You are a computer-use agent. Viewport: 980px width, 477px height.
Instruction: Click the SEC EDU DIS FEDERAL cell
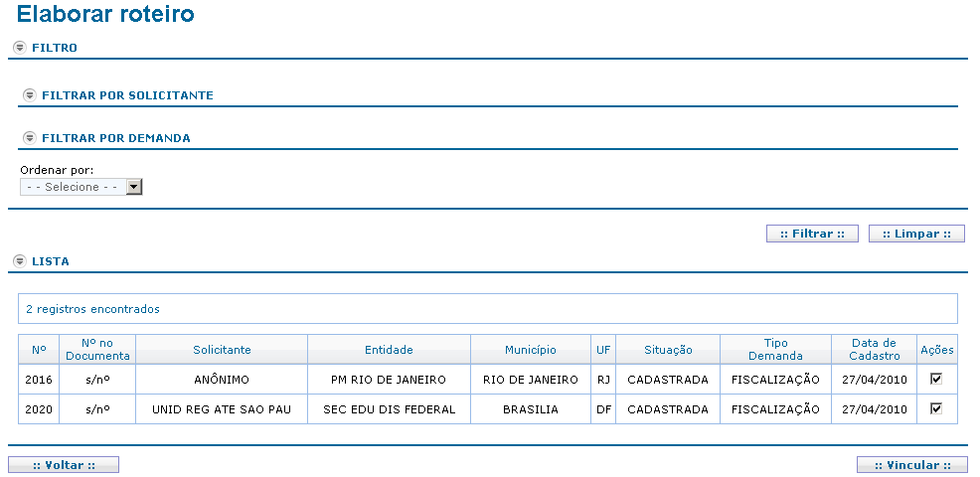[x=389, y=409]
